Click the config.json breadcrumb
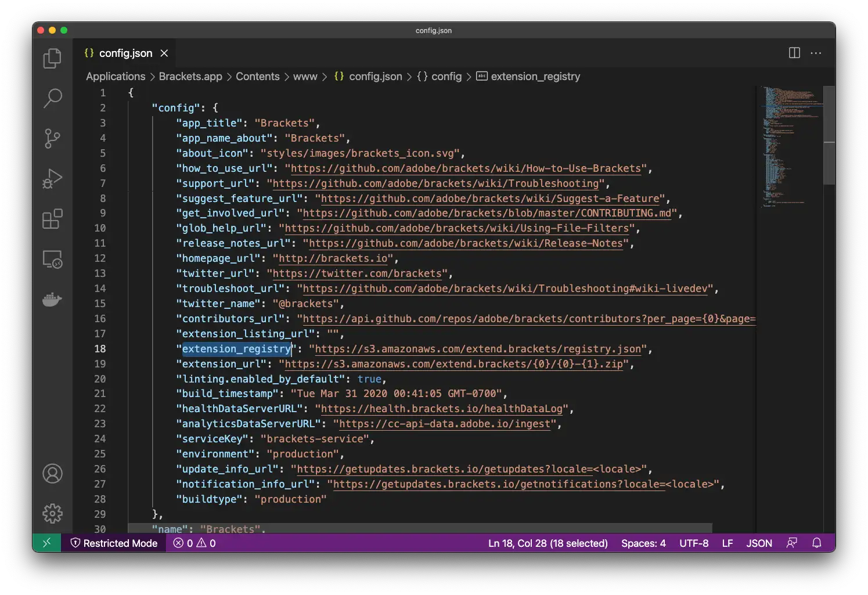868x595 pixels. pos(368,76)
